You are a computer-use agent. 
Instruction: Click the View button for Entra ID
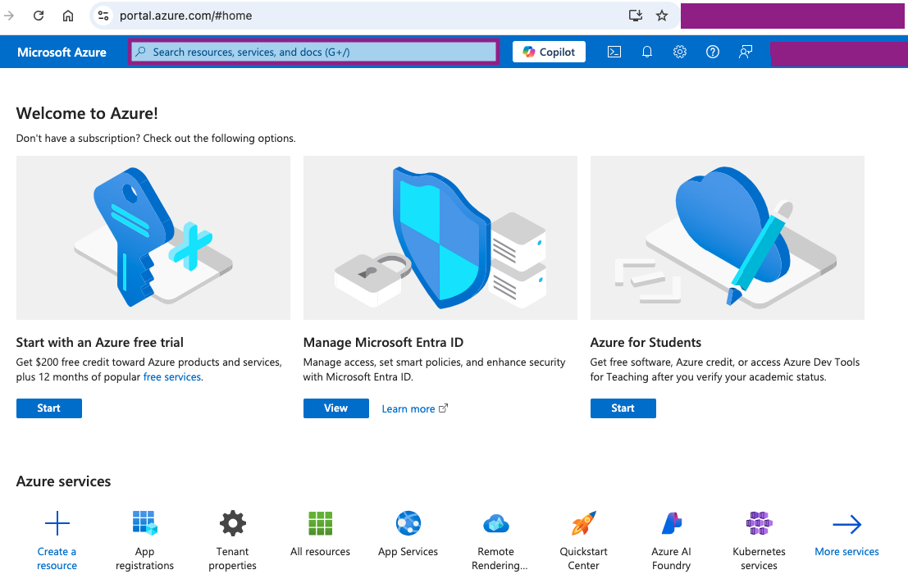(335, 408)
